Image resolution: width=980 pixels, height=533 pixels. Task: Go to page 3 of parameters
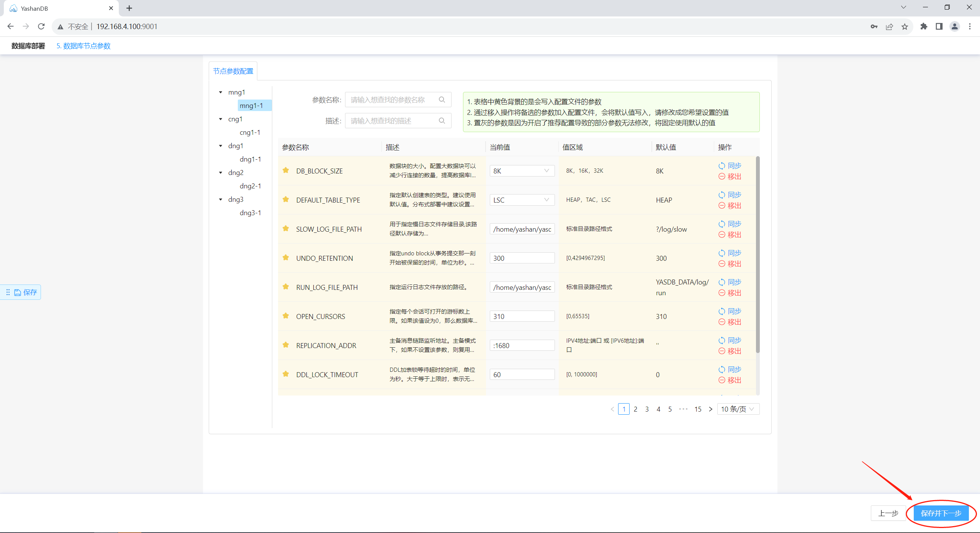click(647, 409)
